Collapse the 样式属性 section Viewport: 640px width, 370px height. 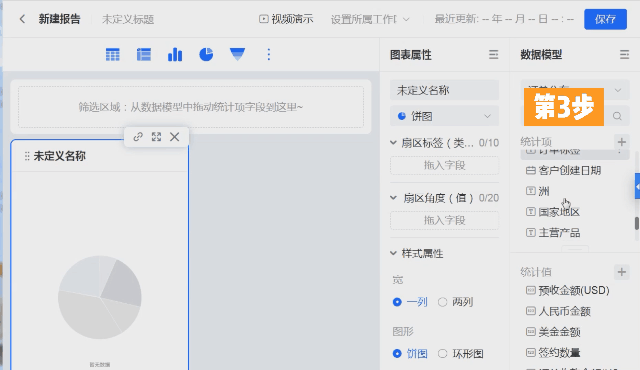point(393,253)
